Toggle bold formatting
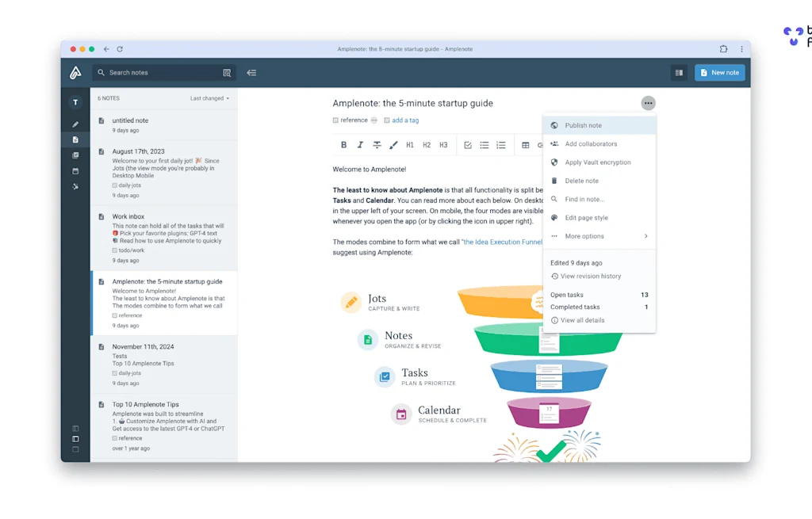Viewport: 812px width, 519px height. pyautogui.click(x=343, y=144)
